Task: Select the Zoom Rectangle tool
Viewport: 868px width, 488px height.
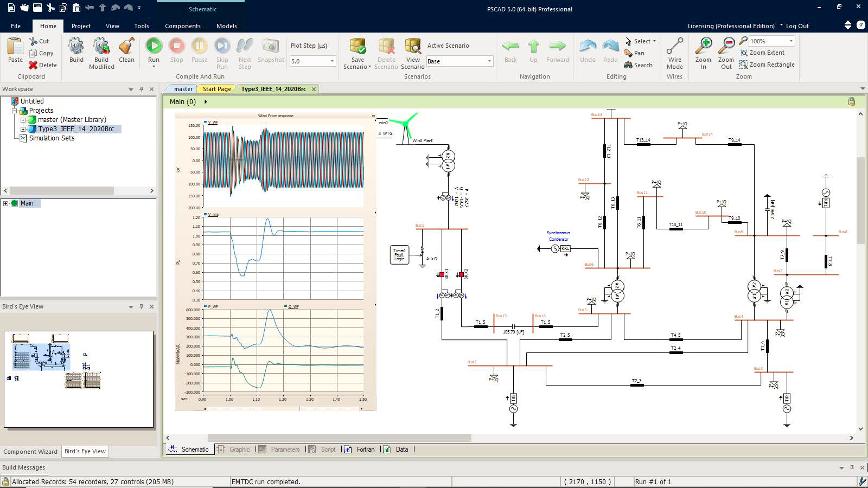Action: (x=767, y=65)
